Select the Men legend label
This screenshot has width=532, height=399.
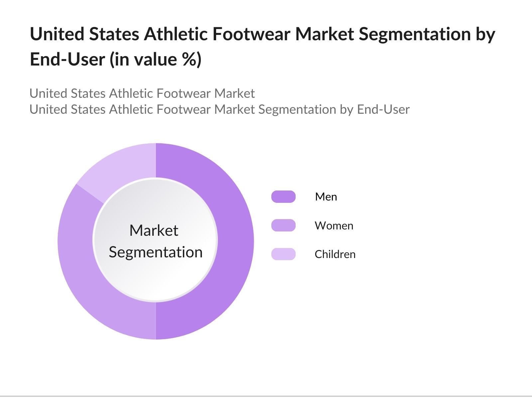(326, 197)
